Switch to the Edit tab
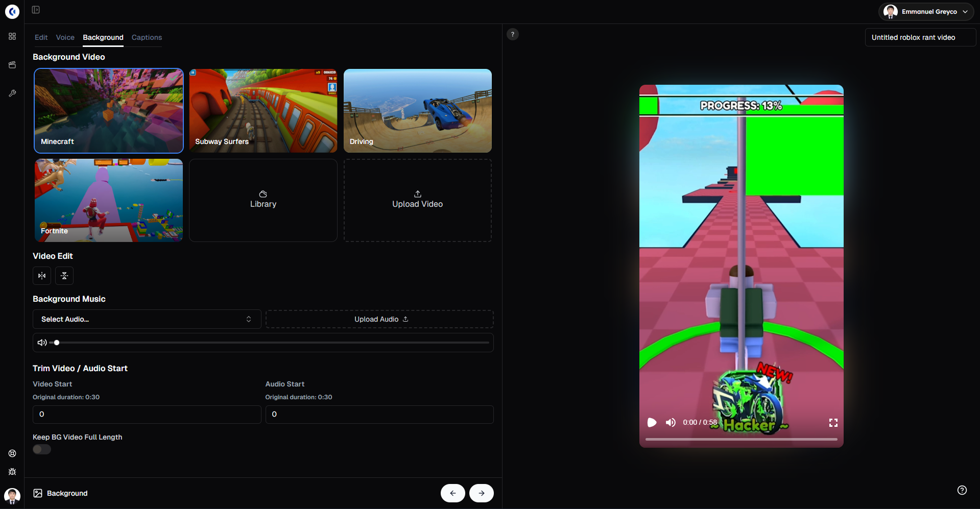The width and height of the screenshot is (980, 509). click(41, 37)
